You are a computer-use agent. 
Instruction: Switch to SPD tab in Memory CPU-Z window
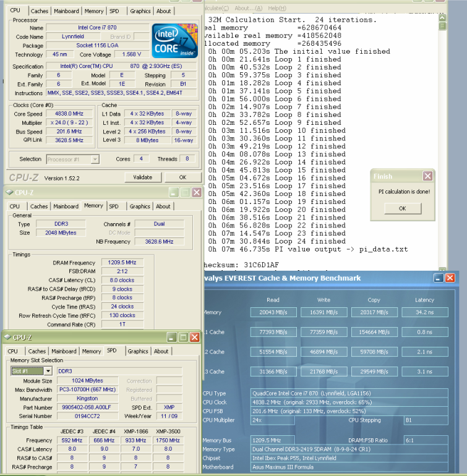click(114, 206)
